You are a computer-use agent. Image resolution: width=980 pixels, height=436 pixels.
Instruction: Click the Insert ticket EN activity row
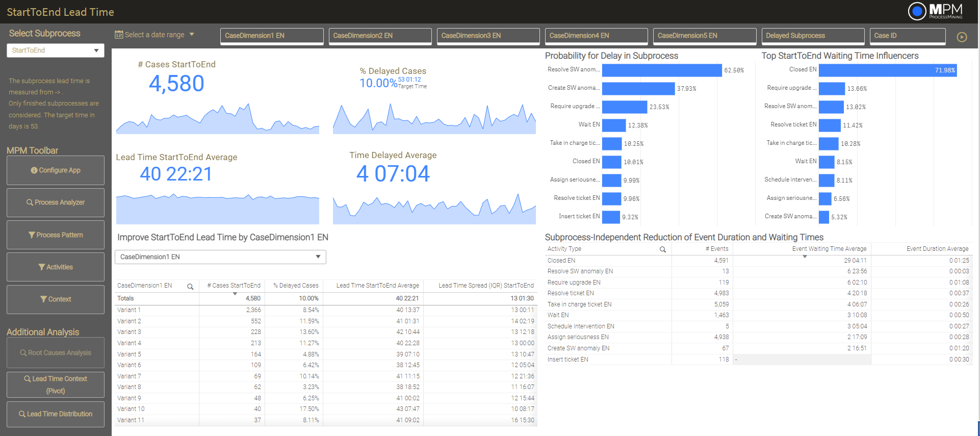(758, 360)
